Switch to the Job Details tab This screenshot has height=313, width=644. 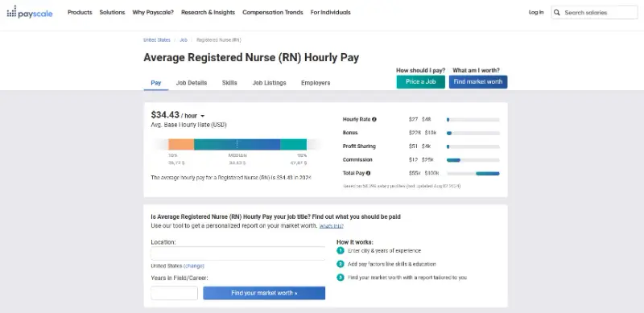tap(192, 83)
